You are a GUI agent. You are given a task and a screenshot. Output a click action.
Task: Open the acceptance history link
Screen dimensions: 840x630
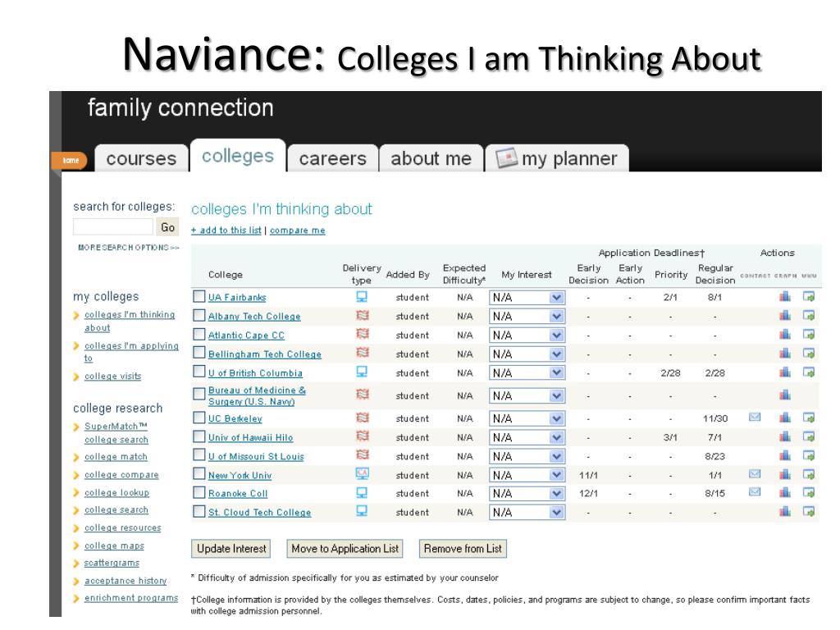126,580
